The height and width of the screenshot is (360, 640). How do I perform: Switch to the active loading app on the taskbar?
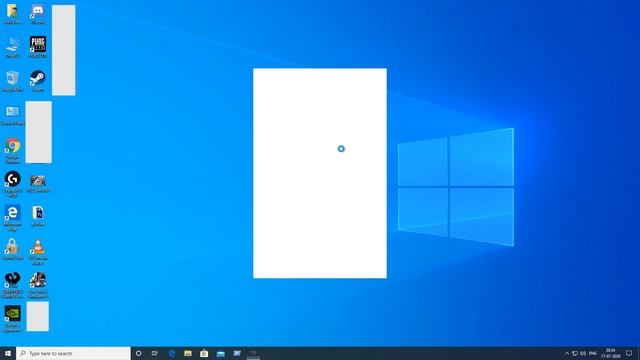253,353
